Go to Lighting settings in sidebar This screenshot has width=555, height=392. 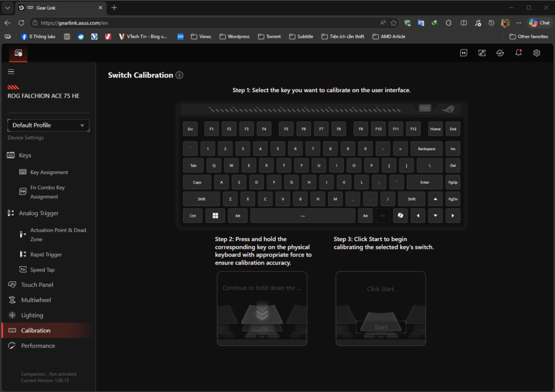[32, 315]
